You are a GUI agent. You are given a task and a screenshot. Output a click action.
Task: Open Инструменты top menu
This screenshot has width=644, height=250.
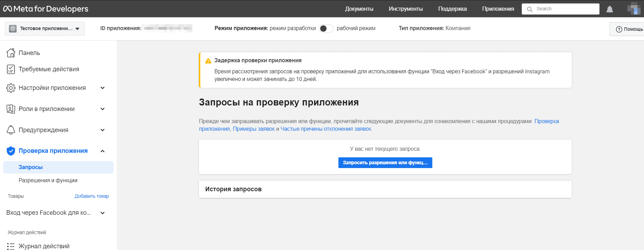pos(406,9)
